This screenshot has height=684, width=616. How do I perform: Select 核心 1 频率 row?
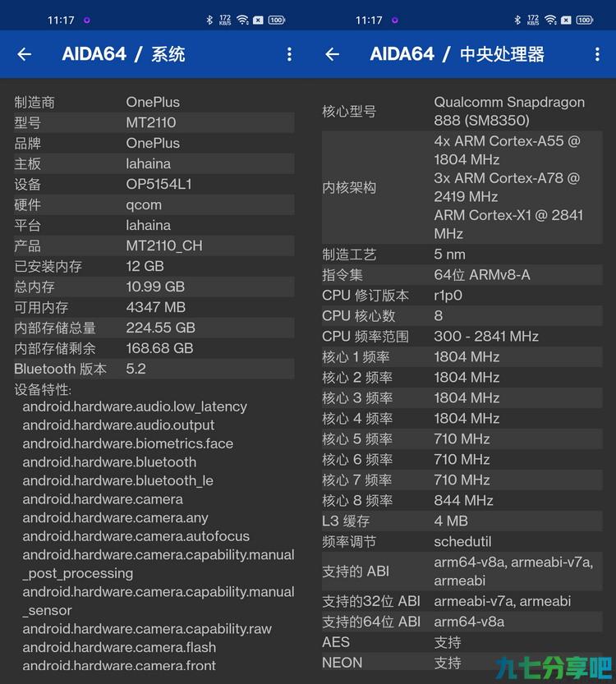click(462, 357)
